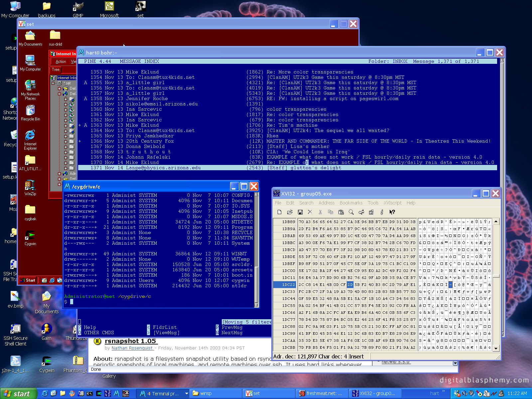This screenshot has height=399, width=532.
Task: Open Nathan Rosenquist author link
Action: (x=132, y=348)
